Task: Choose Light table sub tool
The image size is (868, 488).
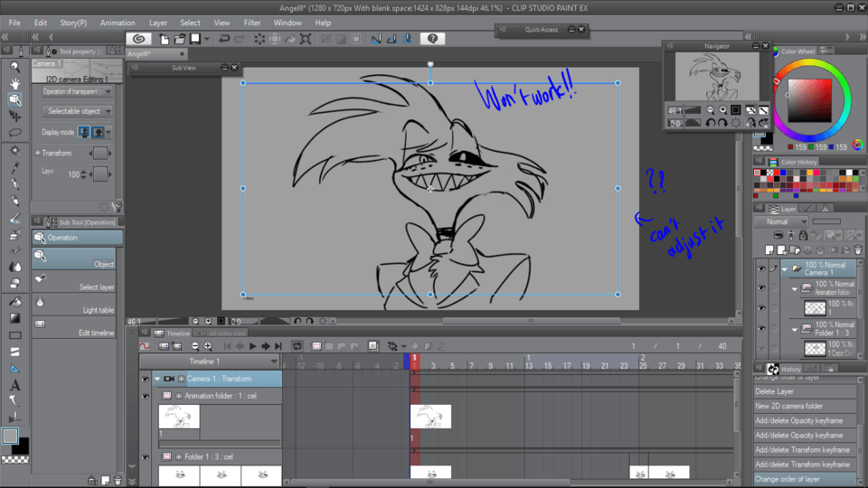Action: pyautogui.click(x=74, y=305)
